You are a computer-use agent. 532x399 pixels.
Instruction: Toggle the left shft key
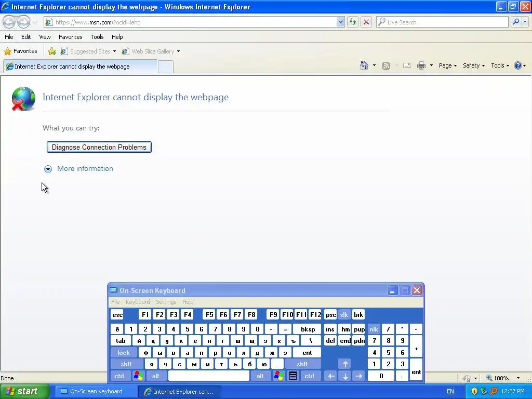coord(126,364)
